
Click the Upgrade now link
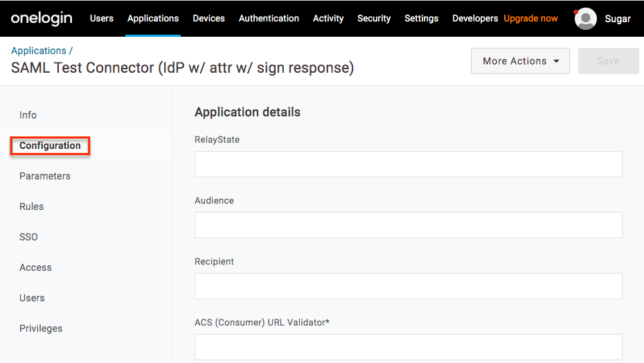(530, 19)
